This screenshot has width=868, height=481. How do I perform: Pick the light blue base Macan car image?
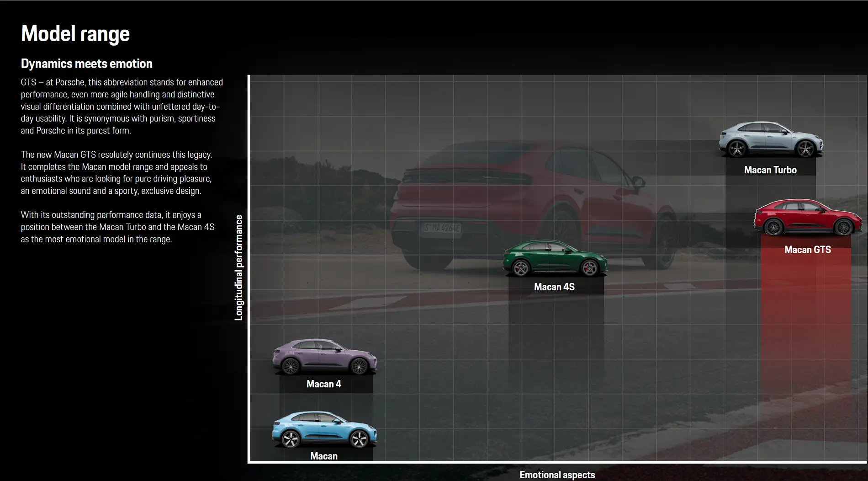tap(324, 429)
